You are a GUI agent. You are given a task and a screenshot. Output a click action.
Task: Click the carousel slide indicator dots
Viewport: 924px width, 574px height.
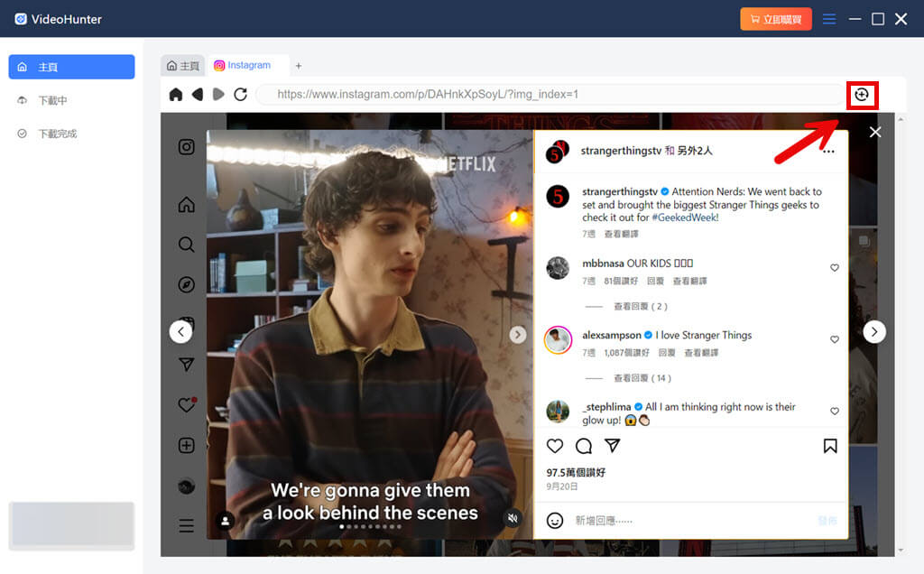click(x=370, y=526)
